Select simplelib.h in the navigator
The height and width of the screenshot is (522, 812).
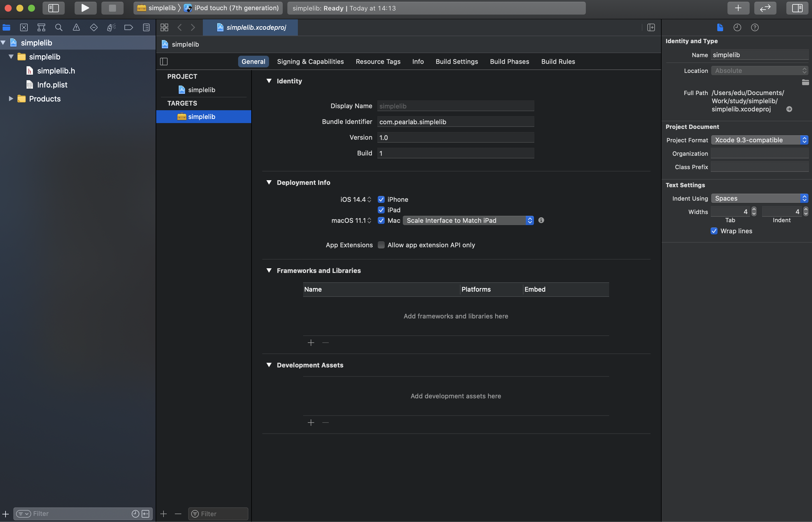coord(56,71)
